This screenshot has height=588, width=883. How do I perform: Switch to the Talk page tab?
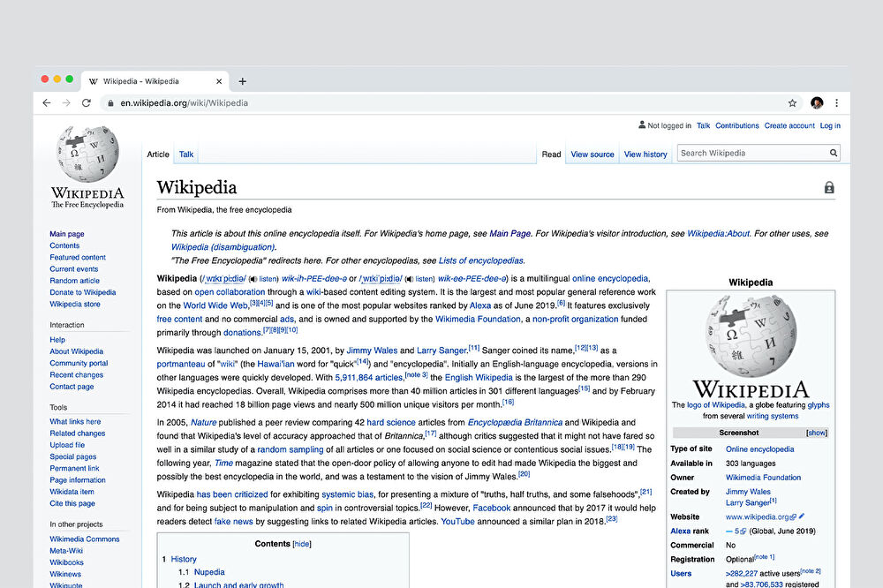(185, 155)
